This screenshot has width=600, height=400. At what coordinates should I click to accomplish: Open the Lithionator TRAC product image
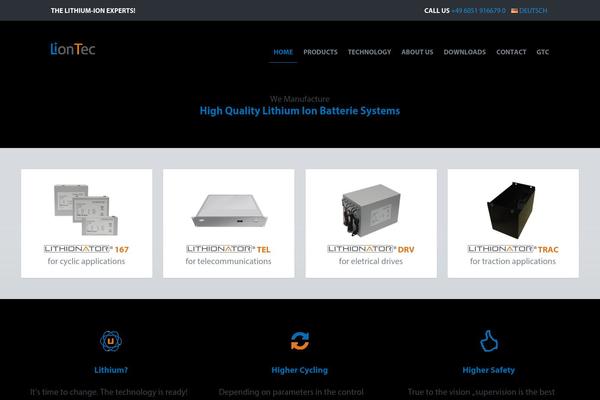click(511, 210)
